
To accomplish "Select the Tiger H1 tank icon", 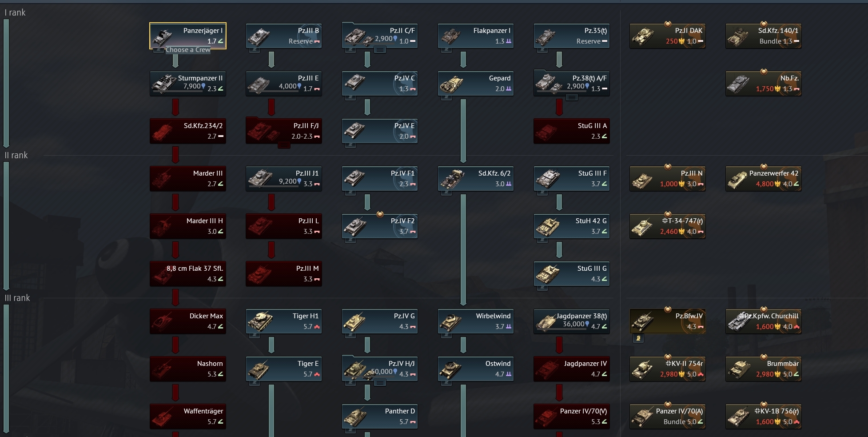I will 260,322.
